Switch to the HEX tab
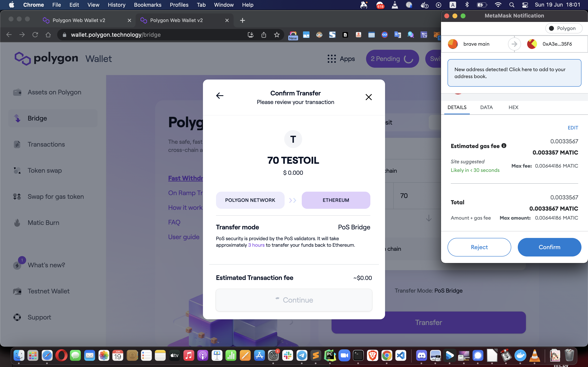The width and height of the screenshot is (588, 367). click(x=513, y=107)
